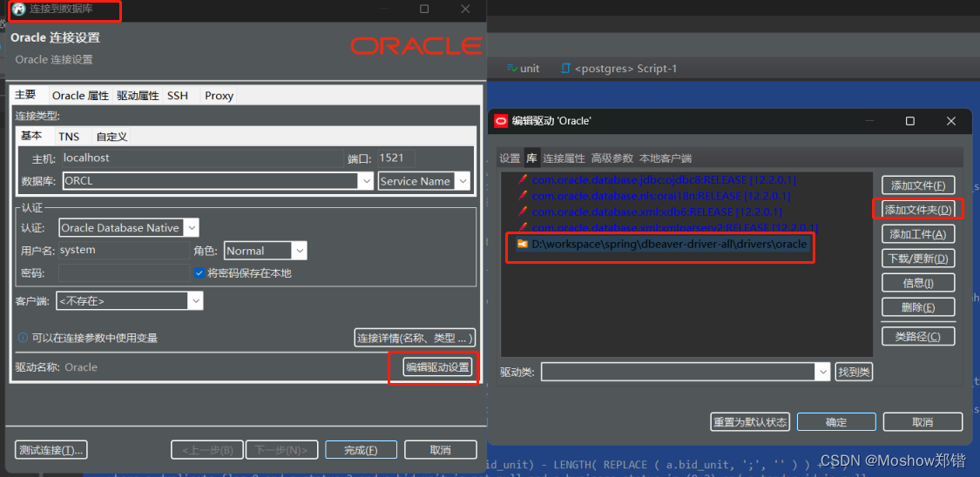The height and width of the screenshot is (477, 980).
Task: Click the username field containing system
Action: (124, 250)
